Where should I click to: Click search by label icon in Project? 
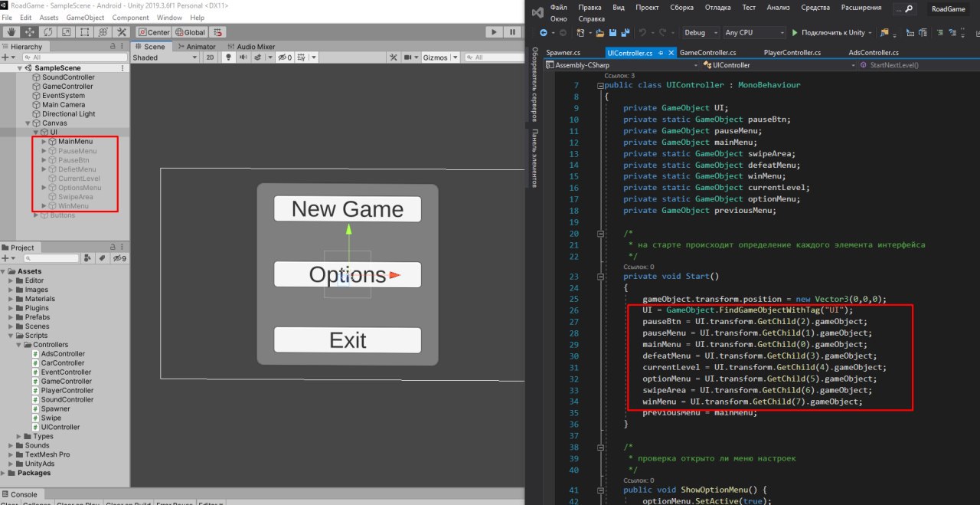tap(103, 258)
